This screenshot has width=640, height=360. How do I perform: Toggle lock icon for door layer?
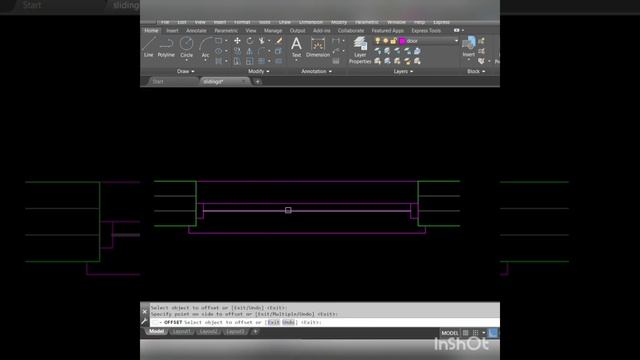pyautogui.click(x=393, y=41)
